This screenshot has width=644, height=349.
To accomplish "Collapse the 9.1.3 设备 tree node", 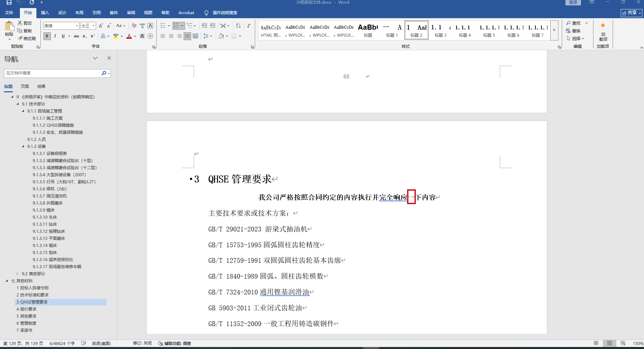I will [23, 147].
